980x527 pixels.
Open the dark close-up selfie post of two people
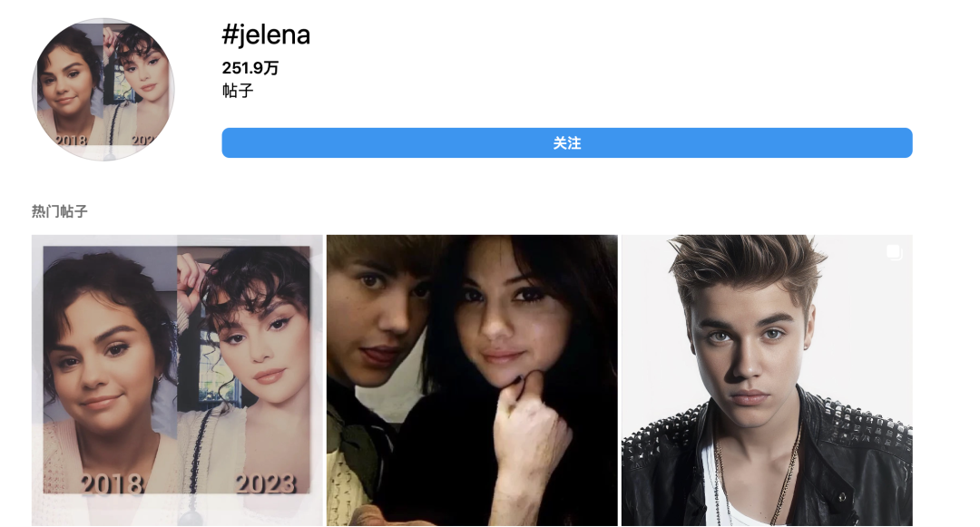(x=472, y=380)
